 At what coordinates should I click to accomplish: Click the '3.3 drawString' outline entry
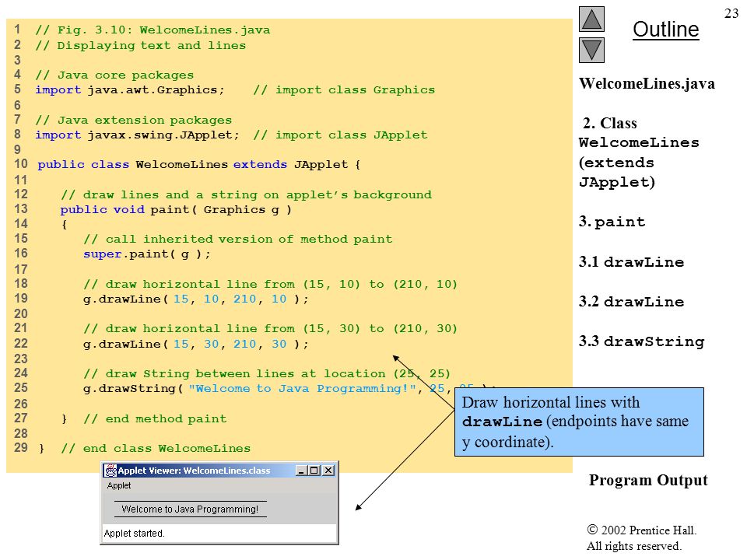click(x=641, y=341)
